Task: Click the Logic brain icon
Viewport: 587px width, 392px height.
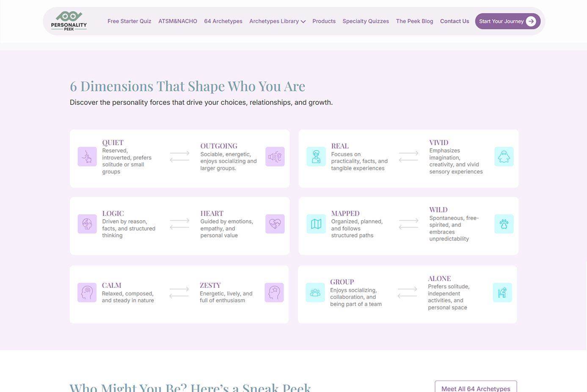Action: tap(87, 224)
